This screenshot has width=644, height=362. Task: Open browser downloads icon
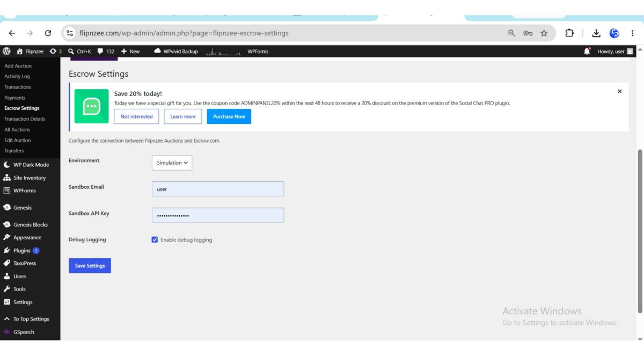tap(596, 33)
